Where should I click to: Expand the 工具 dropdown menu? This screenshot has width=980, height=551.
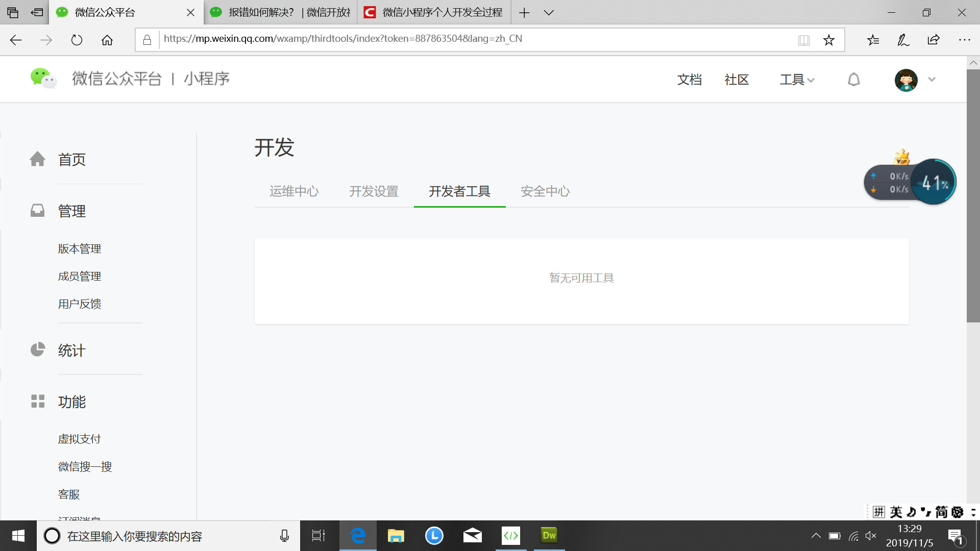point(797,80)
